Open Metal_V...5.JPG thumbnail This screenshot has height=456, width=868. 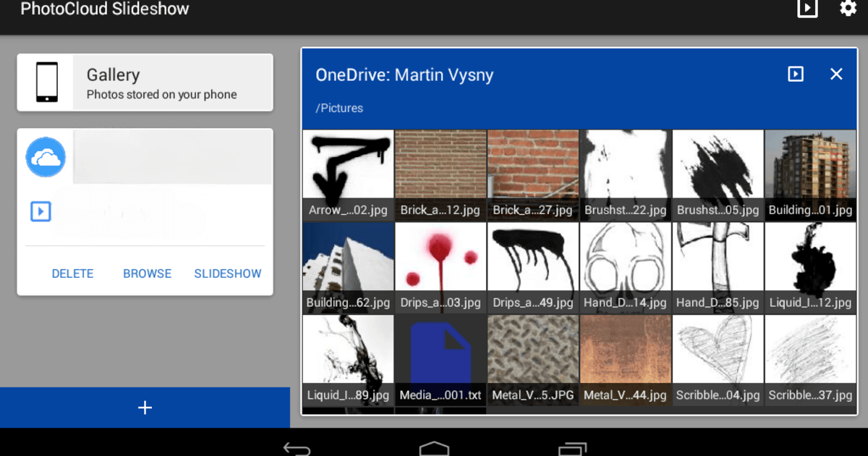tap(533, 360)
